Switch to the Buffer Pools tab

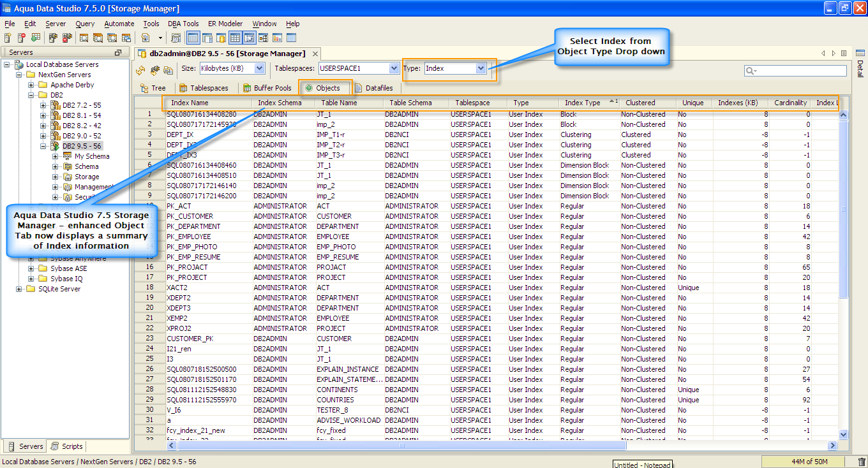click(267, 88)
